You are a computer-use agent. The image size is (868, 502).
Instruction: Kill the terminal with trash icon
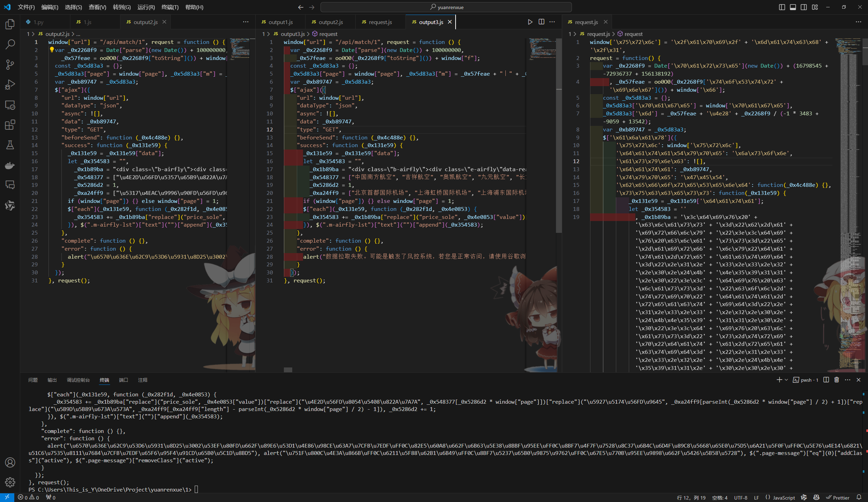pos(837,380)
